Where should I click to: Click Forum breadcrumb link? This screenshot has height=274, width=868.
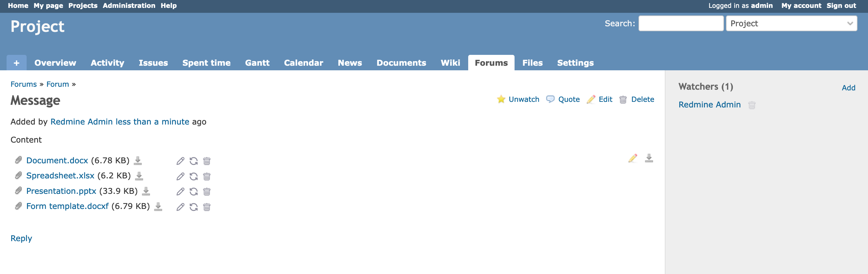pos(58,84)
